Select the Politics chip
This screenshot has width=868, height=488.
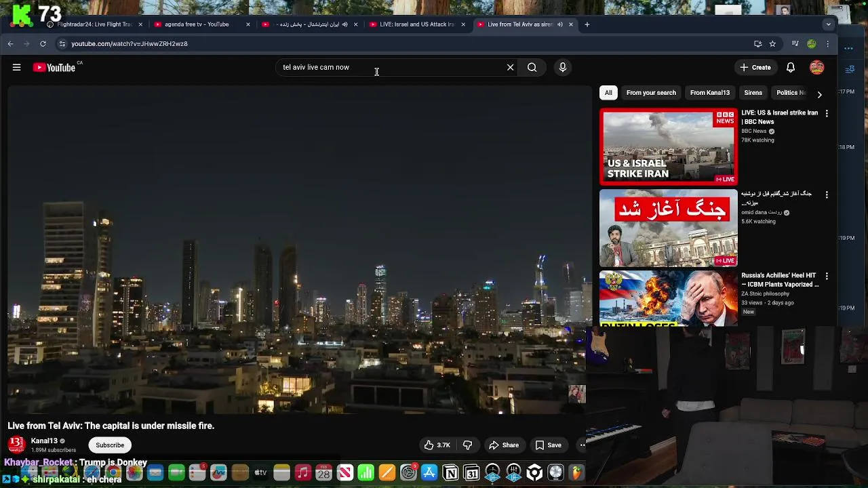click(790, 93)
